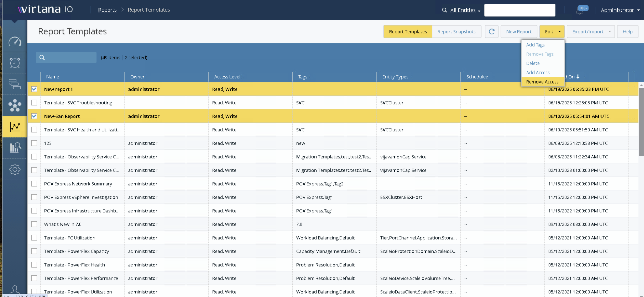This screenshot has width=644, height=297.
Task: Click the vertical scrollbar thumb
Action: (x=641, y=122)
